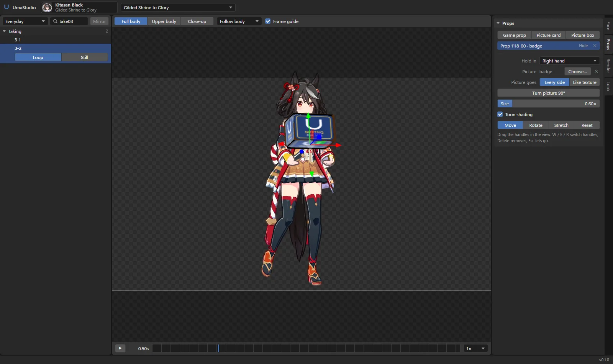Image resolution: width=613 pixels, height=364 pixels.
Task: Add a Picture box prop
Action: tap(583, 35)
